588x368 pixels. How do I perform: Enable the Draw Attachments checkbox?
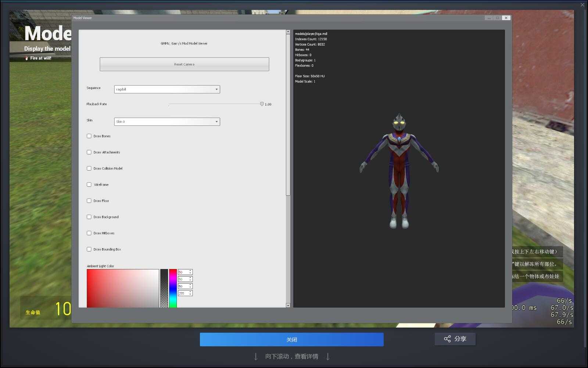(x=89, y=152)
